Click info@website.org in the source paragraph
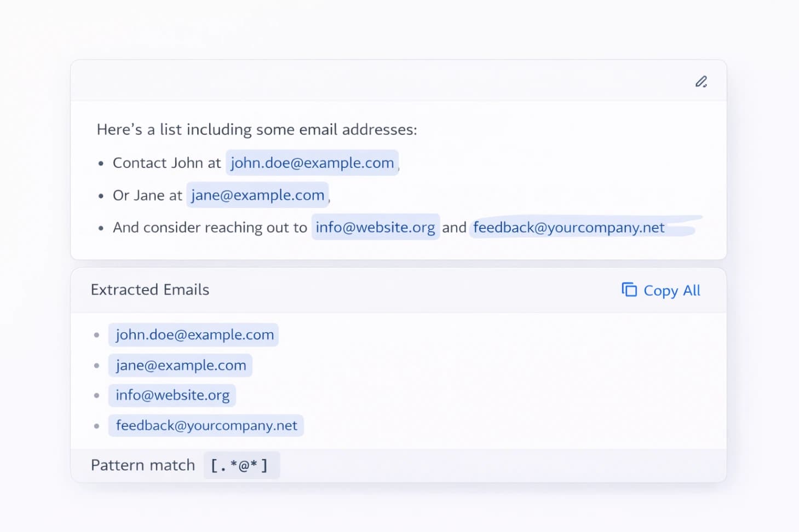The height and width of the screenshot is (532, 799). coord(375,227)
